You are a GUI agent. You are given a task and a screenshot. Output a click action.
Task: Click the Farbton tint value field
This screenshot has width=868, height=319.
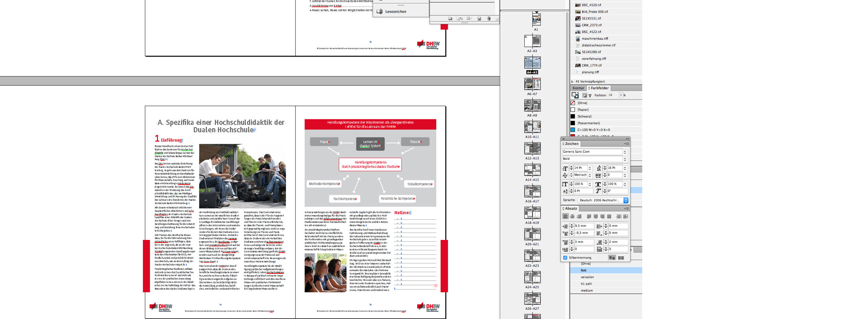613,95
